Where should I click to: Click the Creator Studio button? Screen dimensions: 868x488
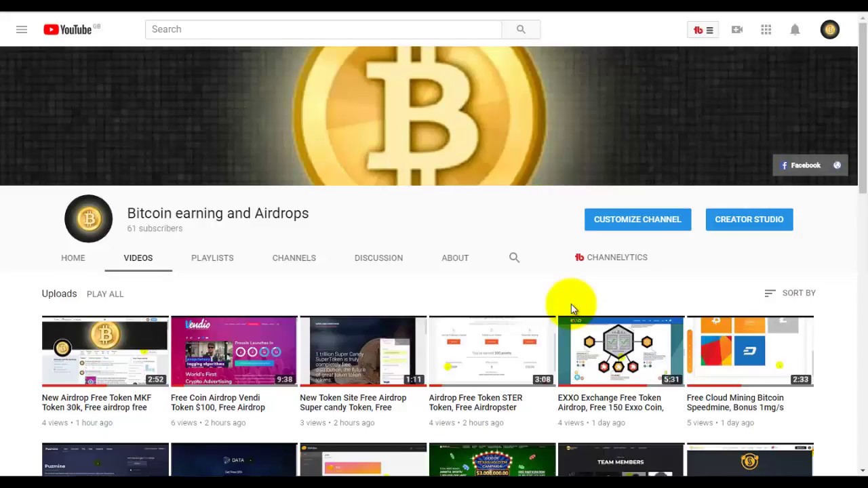(x=749, y=220)
